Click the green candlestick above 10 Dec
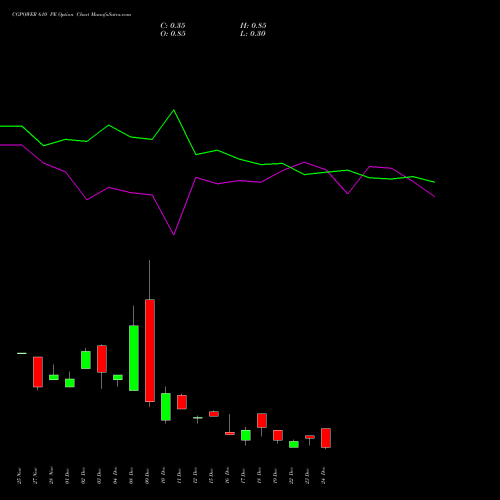 [x=166, y=407]
